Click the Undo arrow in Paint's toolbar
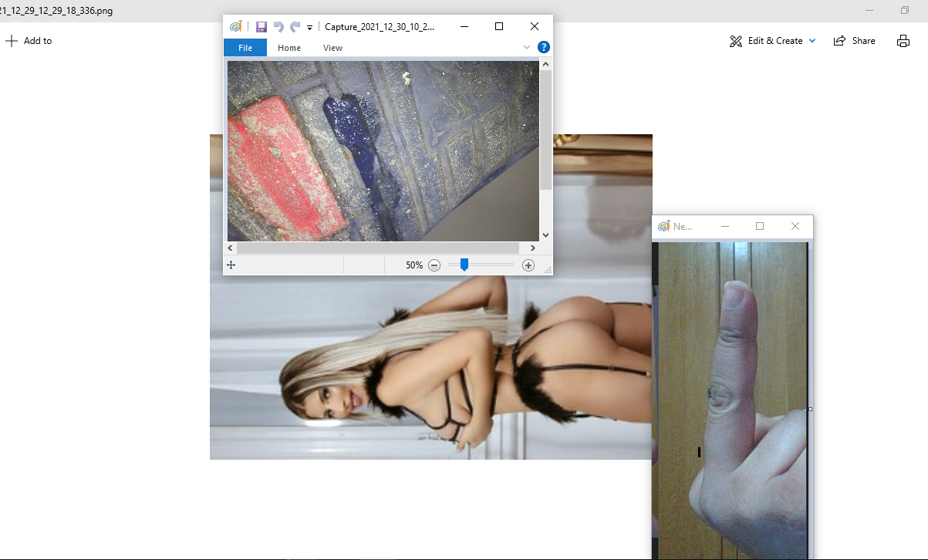Screen dimensions: 928x560 278,27
